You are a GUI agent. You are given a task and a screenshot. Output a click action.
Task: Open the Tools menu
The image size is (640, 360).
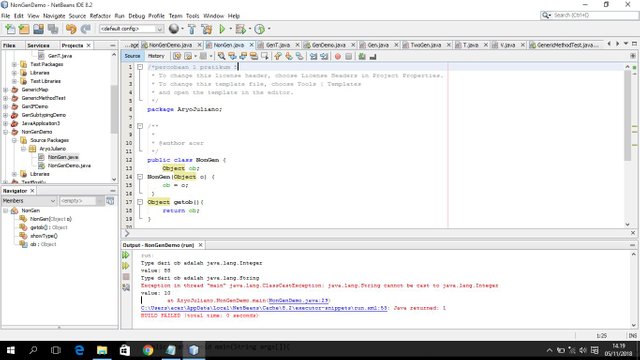193,16
